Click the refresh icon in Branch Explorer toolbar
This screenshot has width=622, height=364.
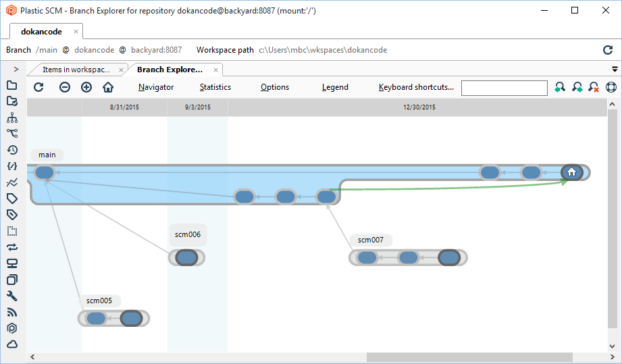click(x=38, y=87)
